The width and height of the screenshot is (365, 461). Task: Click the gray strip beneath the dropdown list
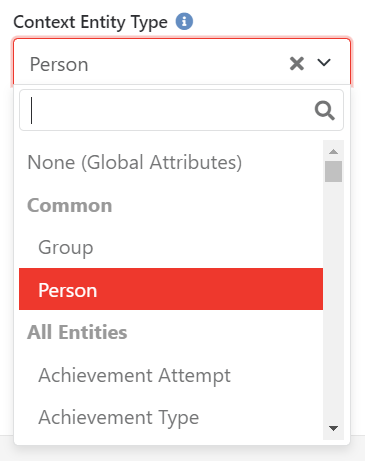[182, 453]
